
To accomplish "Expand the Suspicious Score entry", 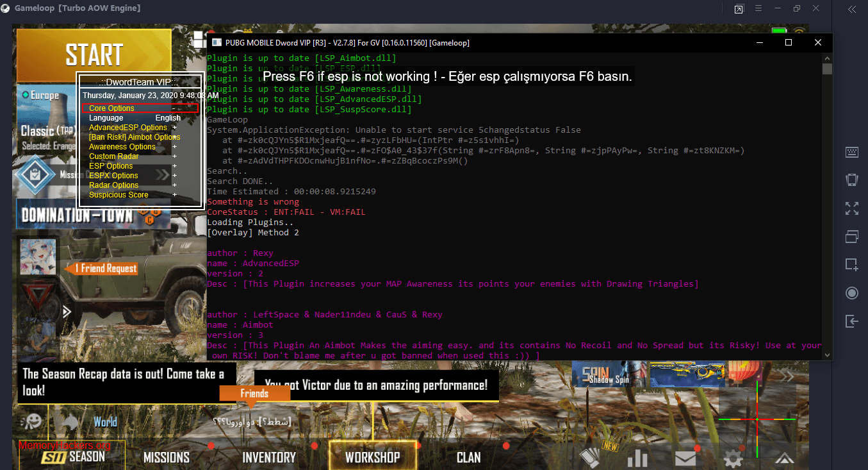I will point(133,195).
